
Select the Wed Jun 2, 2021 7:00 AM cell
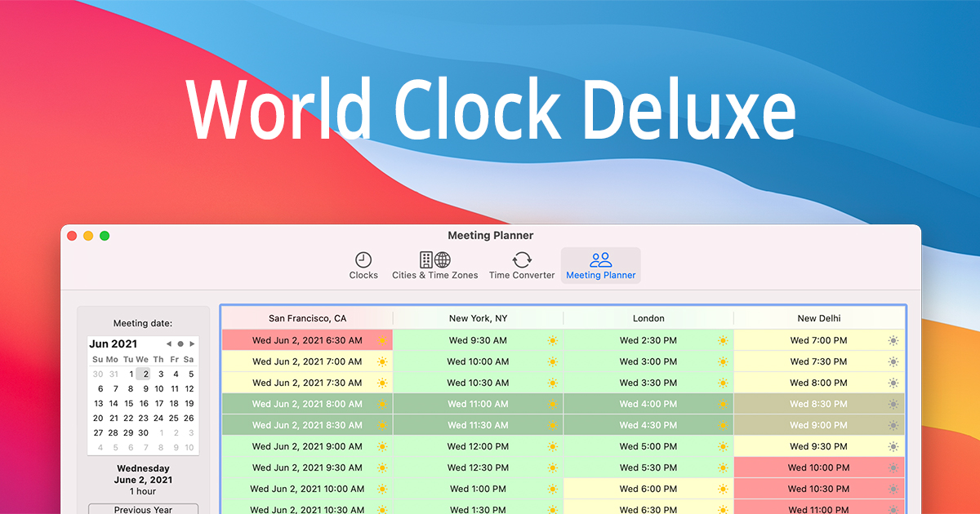[307, 361]
